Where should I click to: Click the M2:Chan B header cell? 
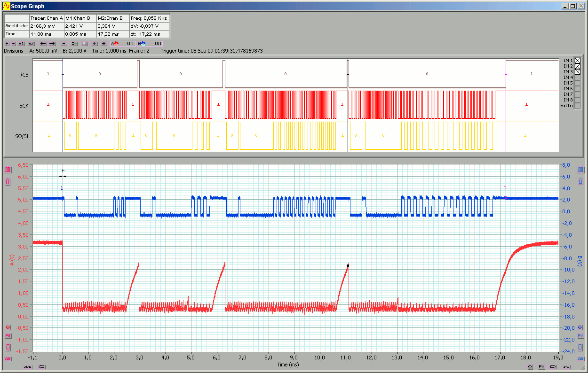tap(113, 18)
